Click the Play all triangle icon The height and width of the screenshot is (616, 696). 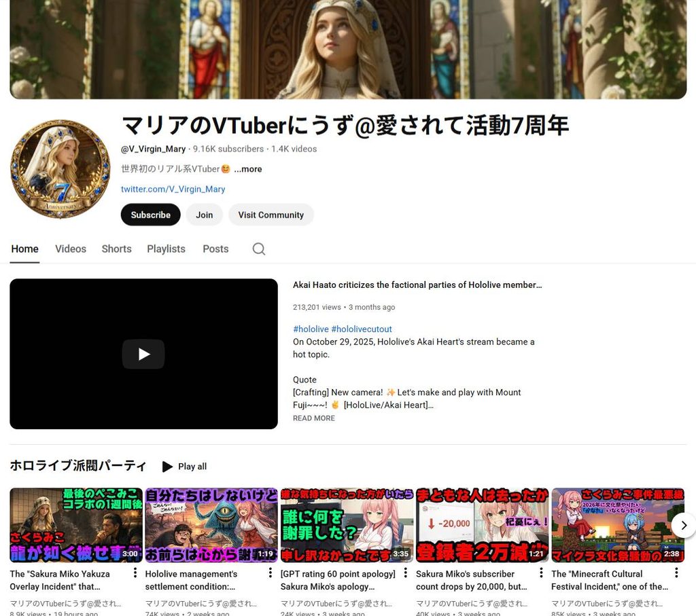click(x=167, y=467)
